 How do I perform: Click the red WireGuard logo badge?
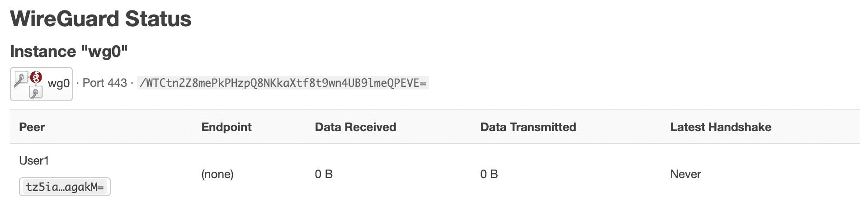36,77
